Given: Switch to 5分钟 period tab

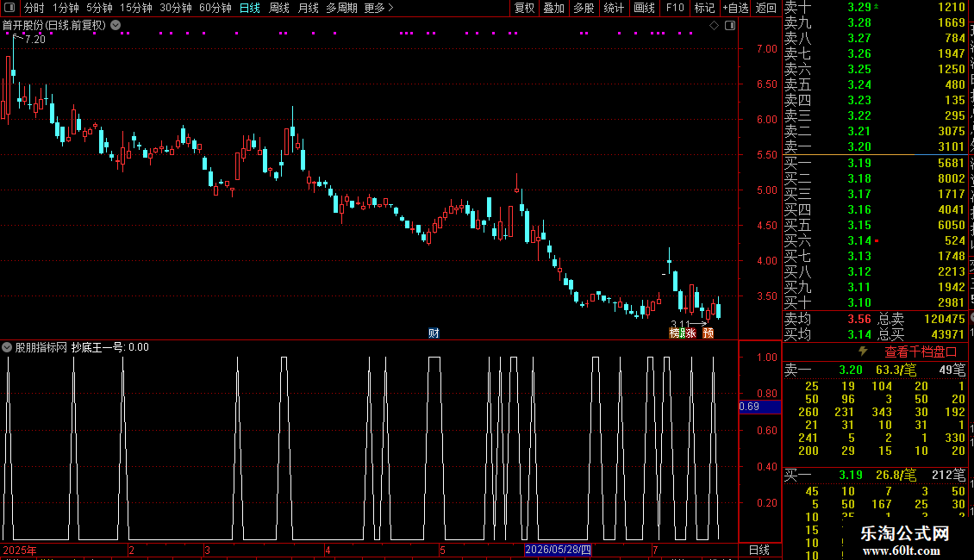Looking at the screenshot, I should click(99, 8).
